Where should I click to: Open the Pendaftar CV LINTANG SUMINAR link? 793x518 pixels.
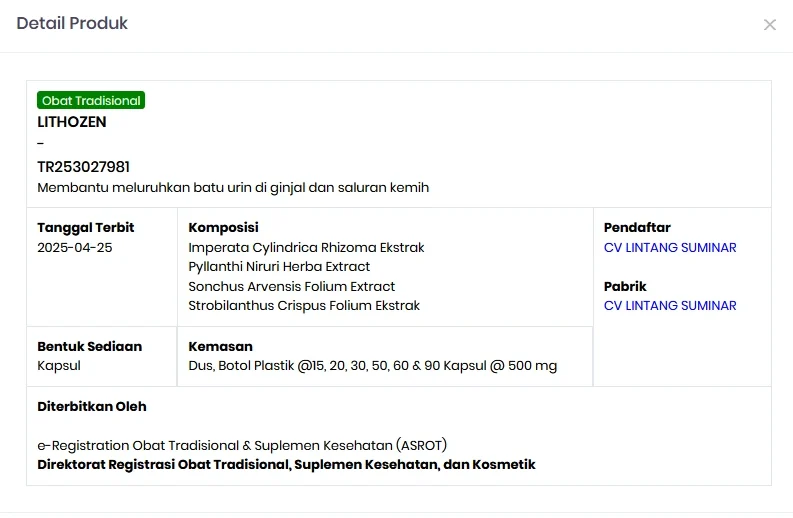tap(670, 248)
